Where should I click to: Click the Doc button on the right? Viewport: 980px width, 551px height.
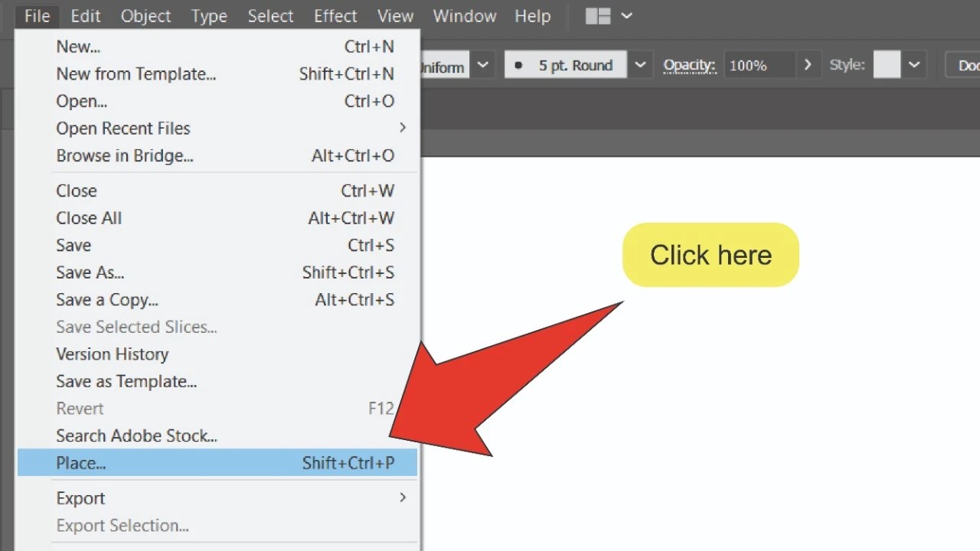coord(968,65)
